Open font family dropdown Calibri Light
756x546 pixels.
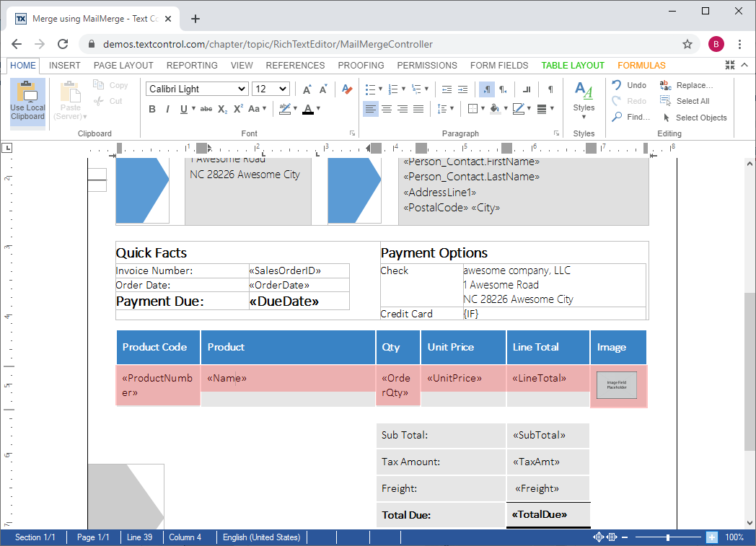click(197, 89)
